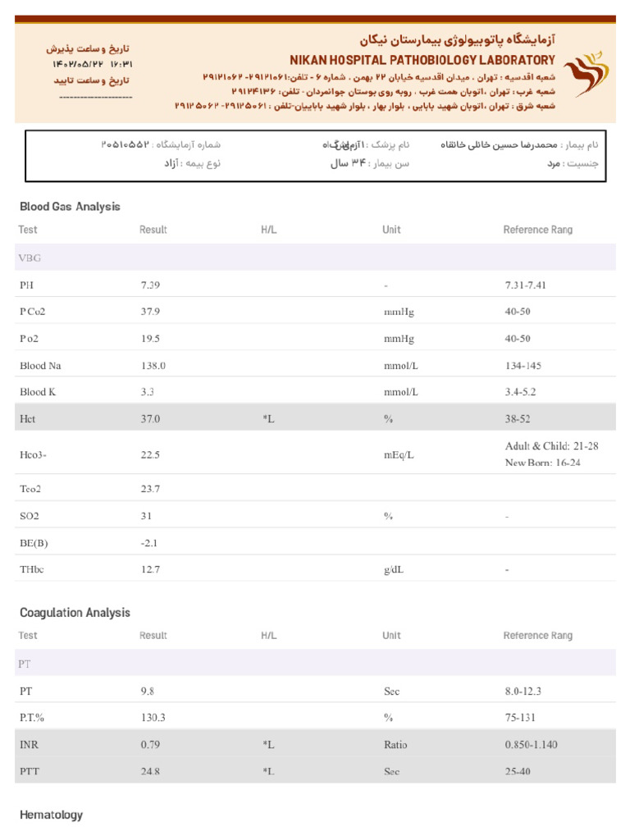Select the admission date 1402/05/22 text
This screenshot has width=630, height=840.
78,64
